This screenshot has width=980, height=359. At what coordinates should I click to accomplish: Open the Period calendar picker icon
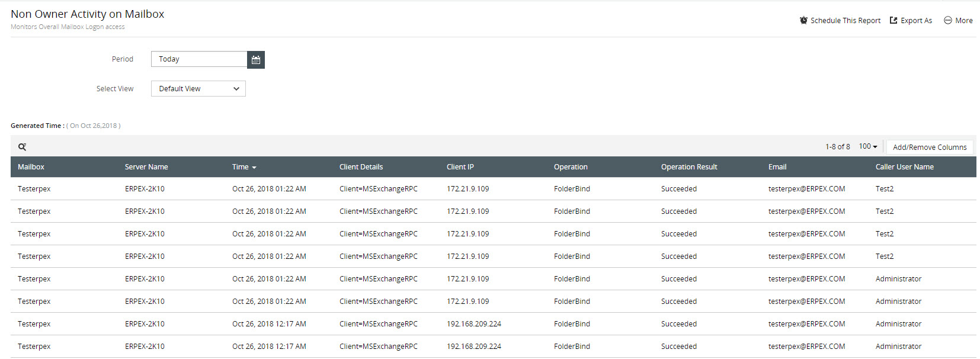click(x=256, y=60)
